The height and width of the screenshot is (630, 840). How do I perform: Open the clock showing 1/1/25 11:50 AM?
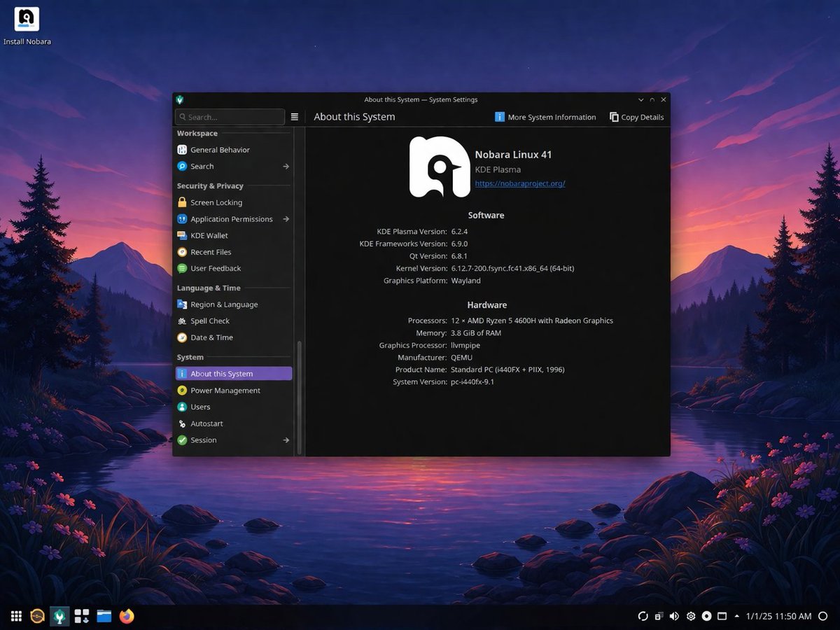click(x=778, y=616)
